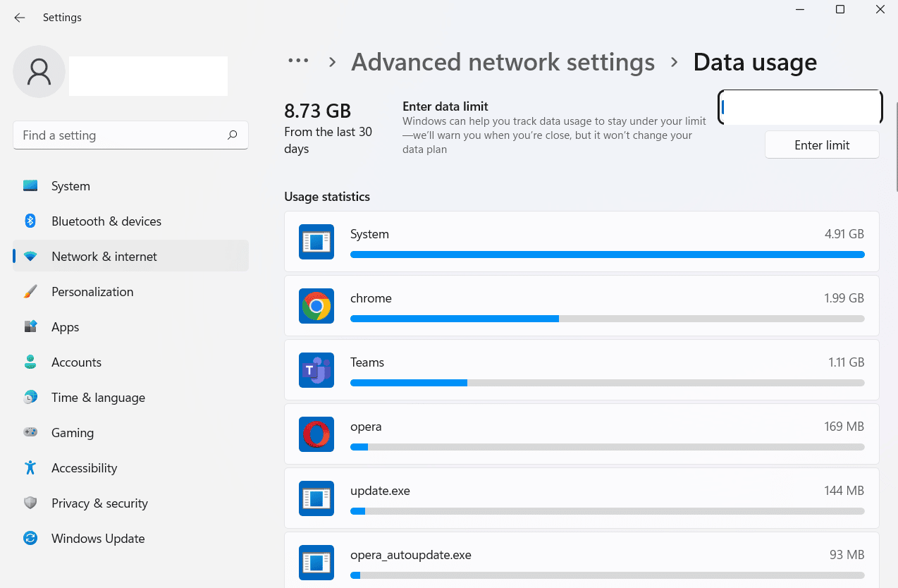The image size is (898, 588).
Task: Click the Personalization paintbrush icon
Action: pyautogui.click(x=30, y=292)
